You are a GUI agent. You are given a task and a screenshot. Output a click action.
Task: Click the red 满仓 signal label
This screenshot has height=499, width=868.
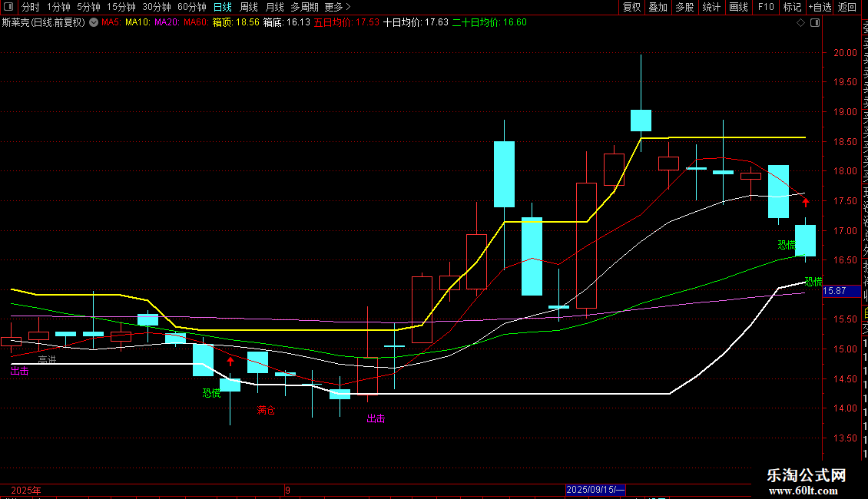[x=266, y=410]
